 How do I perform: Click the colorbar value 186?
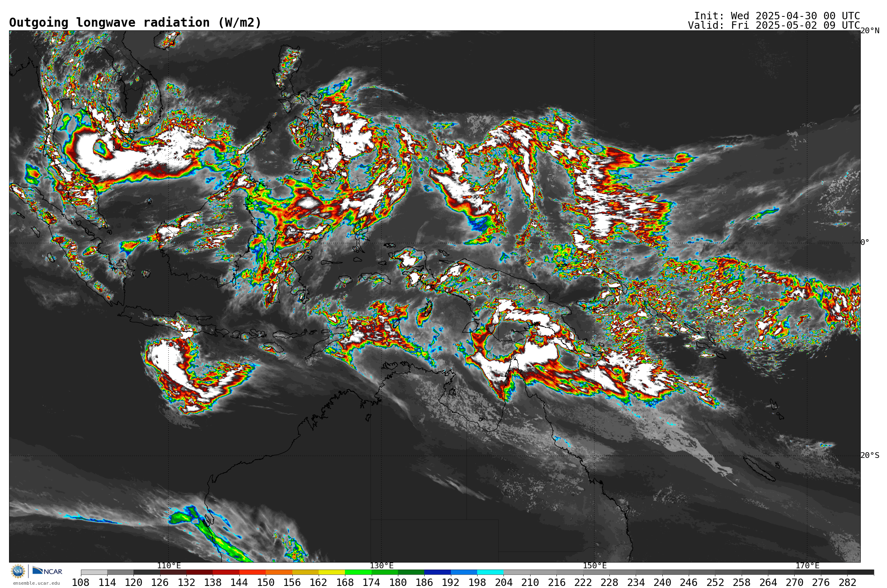(424, 583)
